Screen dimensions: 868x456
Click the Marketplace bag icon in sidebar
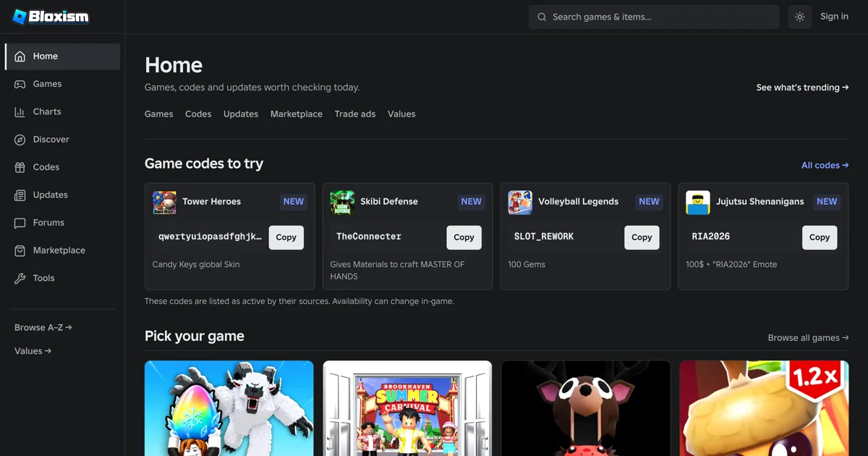(20, 250)
